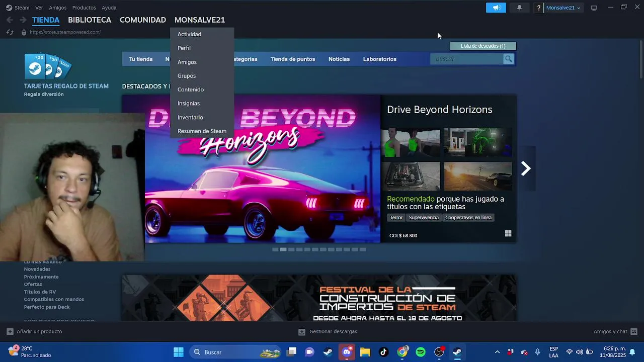Click the Windows platform icon on featured game

click(x=508, y=233)
